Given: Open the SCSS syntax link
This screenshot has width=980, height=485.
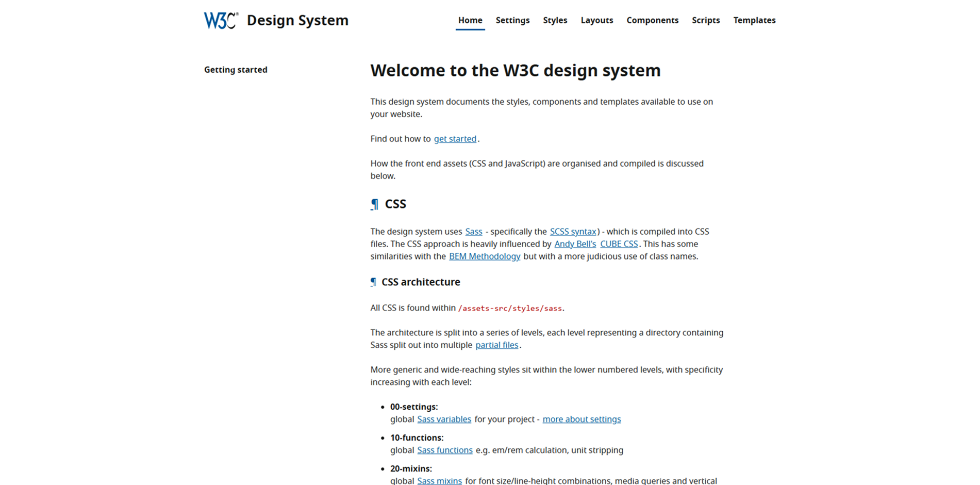Looking at the screenshot, I should pyautogui.click(x=573, y=232).
